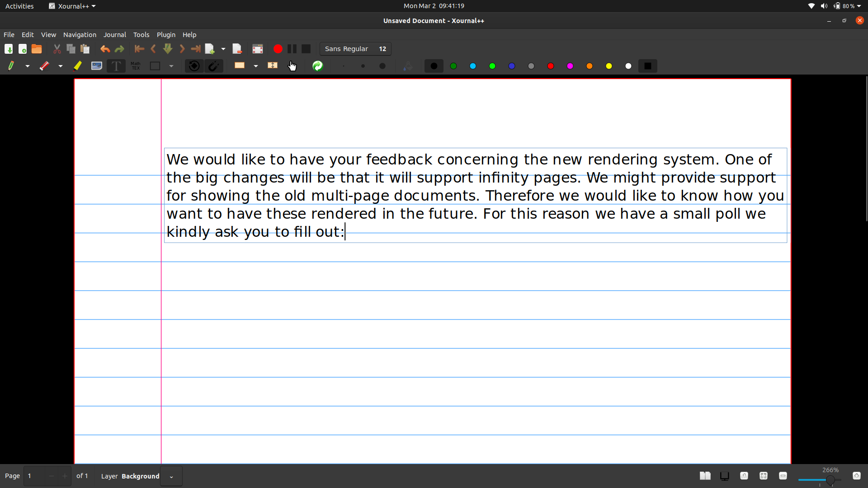Click the Delete Page icon

(x=237, y=49)
